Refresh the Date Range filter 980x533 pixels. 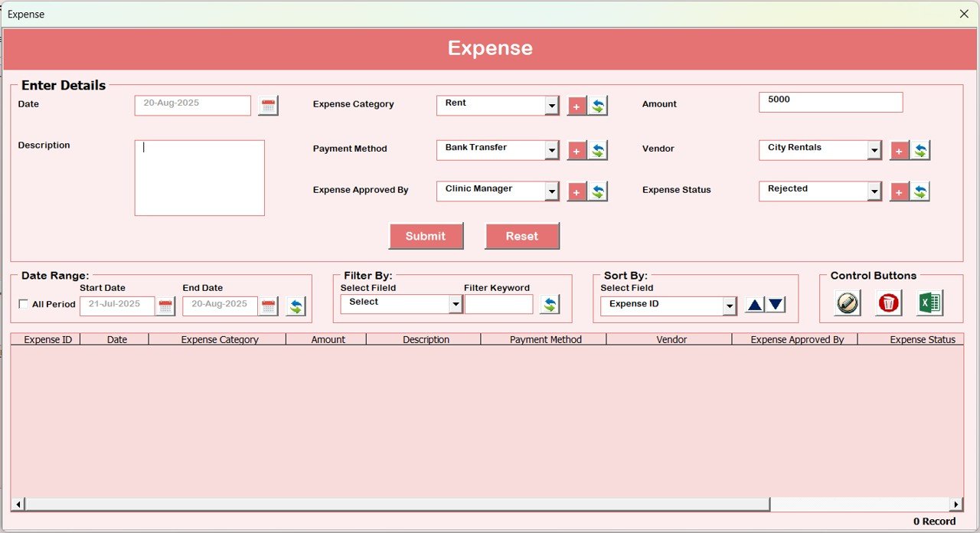click(296, 306)
